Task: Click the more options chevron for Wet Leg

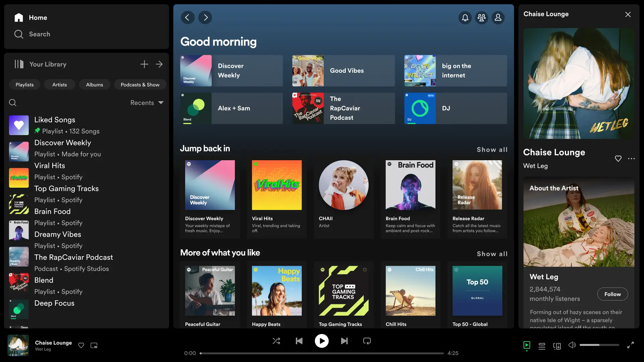Action: click(x=631, y=159)
